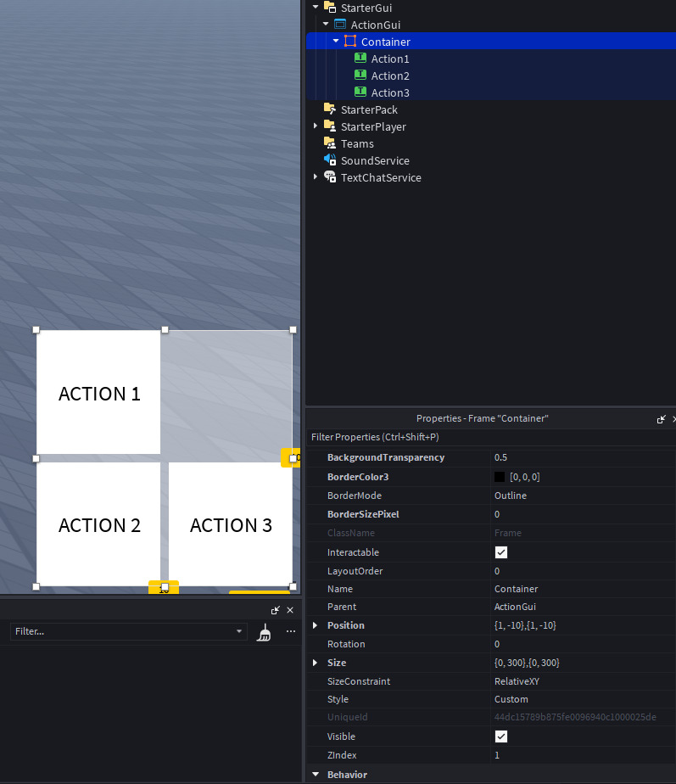Click the BorderColor3 black color swatch
This screenshot has height=784, width=676.
tap(500, 477)
